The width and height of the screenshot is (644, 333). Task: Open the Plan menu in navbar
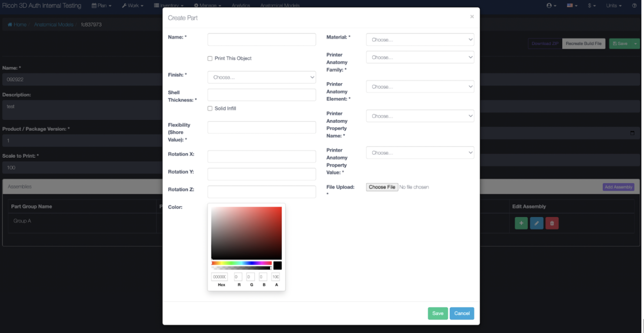pos(102,6)
